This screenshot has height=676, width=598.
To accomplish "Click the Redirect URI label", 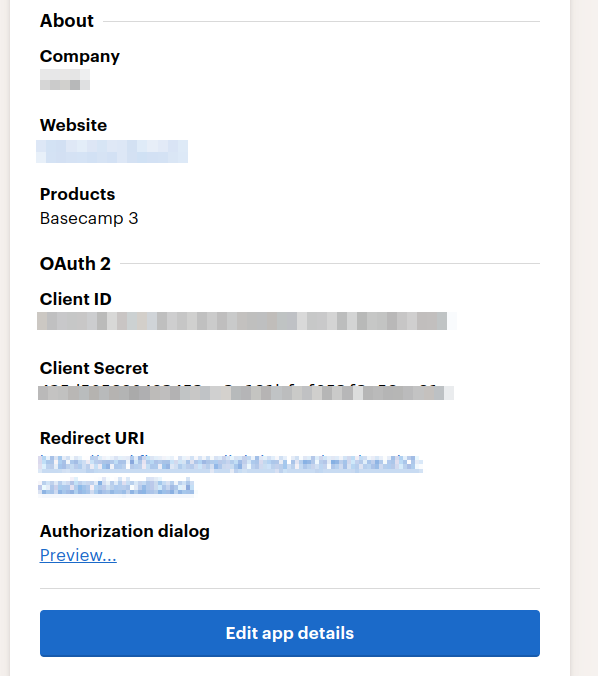I will tap(92, 438).
